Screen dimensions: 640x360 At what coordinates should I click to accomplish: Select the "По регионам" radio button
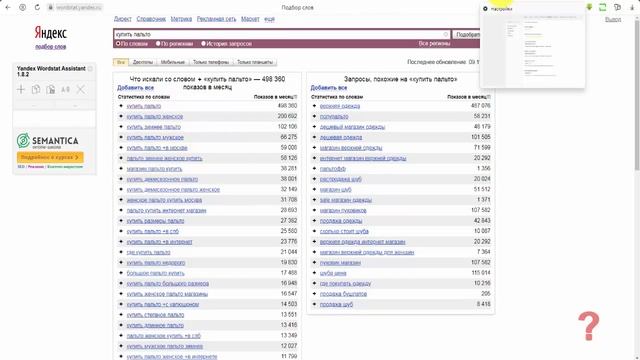[x=158, y=44]
